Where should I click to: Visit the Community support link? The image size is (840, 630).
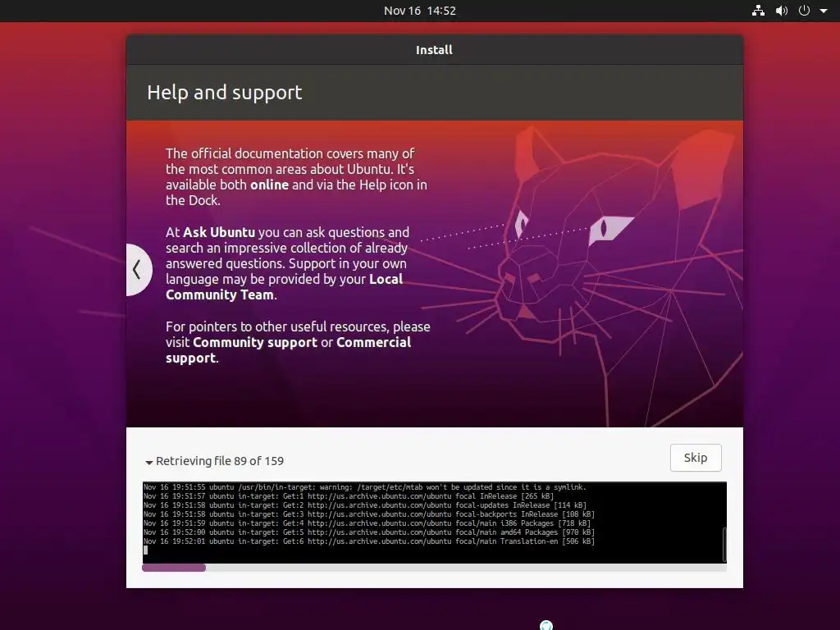click(x=255, y=342)
